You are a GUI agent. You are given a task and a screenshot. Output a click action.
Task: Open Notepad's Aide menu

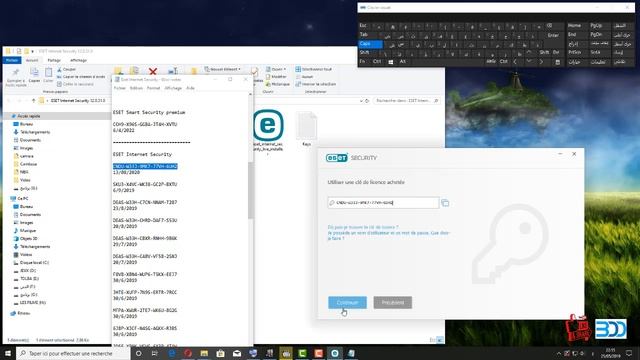[x=190, y=88]
